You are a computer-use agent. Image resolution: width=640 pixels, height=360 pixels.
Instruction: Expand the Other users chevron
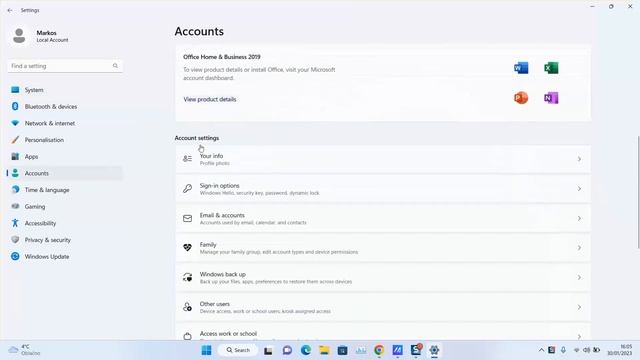pyautogui.click(x=579, y=307)
